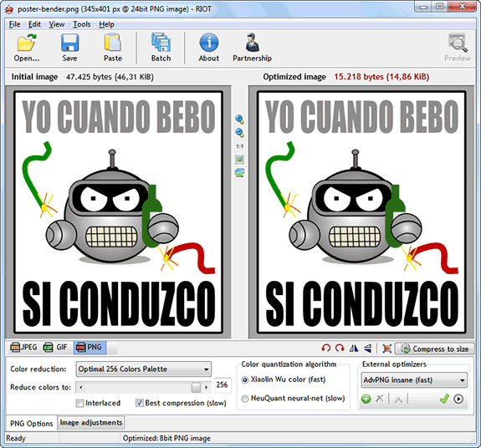
Task: Click the zoom out magnifier icon
Action: (x=239, y=133)
